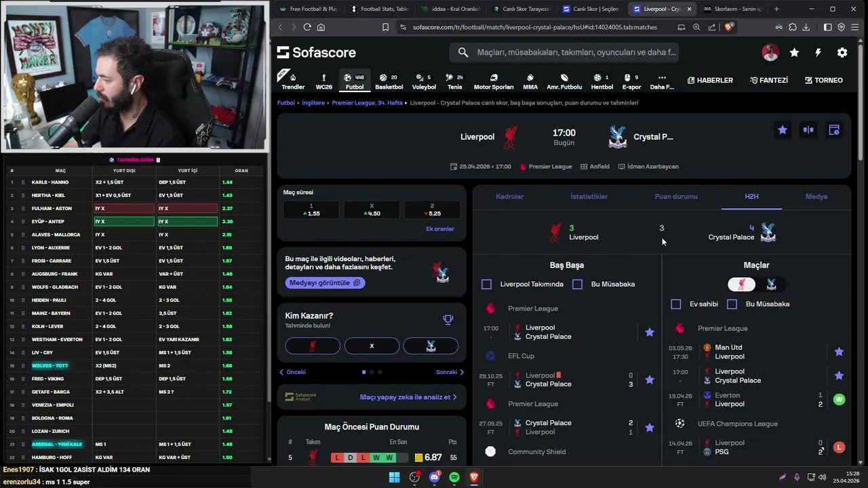The width and height of the screenshot is (868, 488).
Task: Favorite the 27.09.25 Crystal Palace match
Action: (650, 428)
